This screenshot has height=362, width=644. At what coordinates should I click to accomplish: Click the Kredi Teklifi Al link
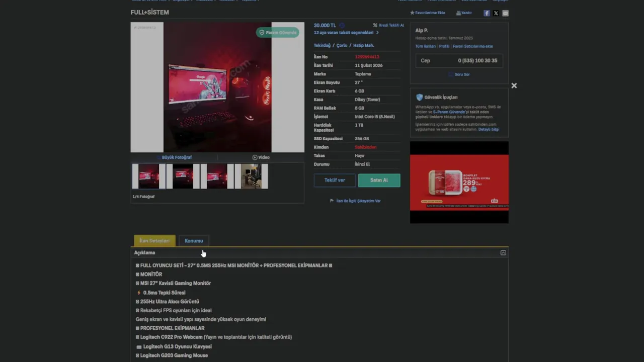pyautogui.click(x=391, y=25)
